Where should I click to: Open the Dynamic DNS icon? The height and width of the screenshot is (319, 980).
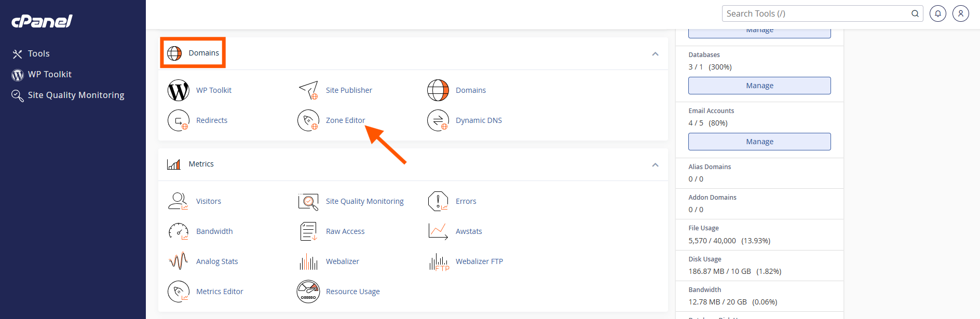pos(438,120)
